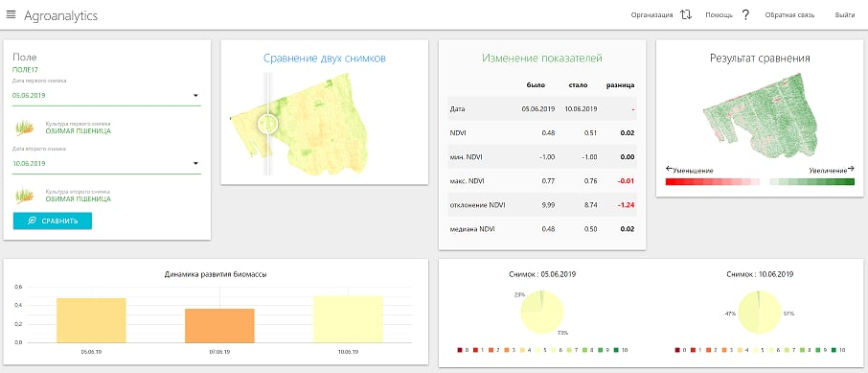Select the 10.06.2019 date field

point(106,164)
